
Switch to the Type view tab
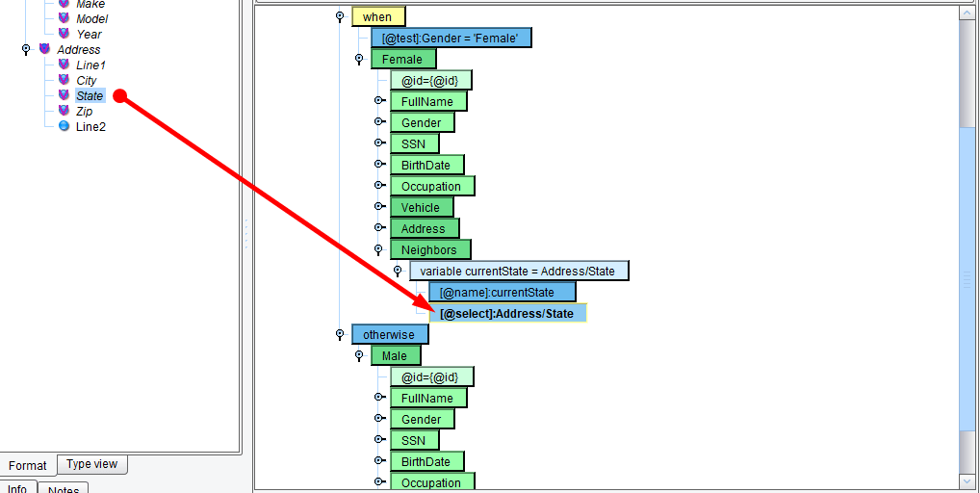click(91, 464)
